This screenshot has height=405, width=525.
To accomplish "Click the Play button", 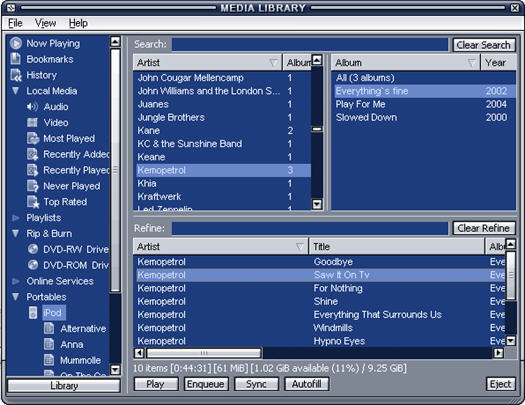I will coord(156,384).
